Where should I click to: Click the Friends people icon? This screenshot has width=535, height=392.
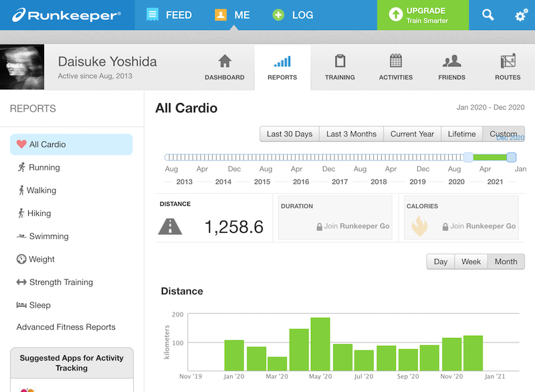(x=452, y=61)
